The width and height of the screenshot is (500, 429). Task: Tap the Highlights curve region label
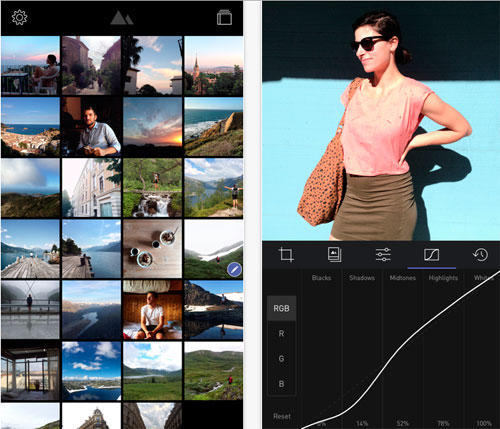[443, 278]
